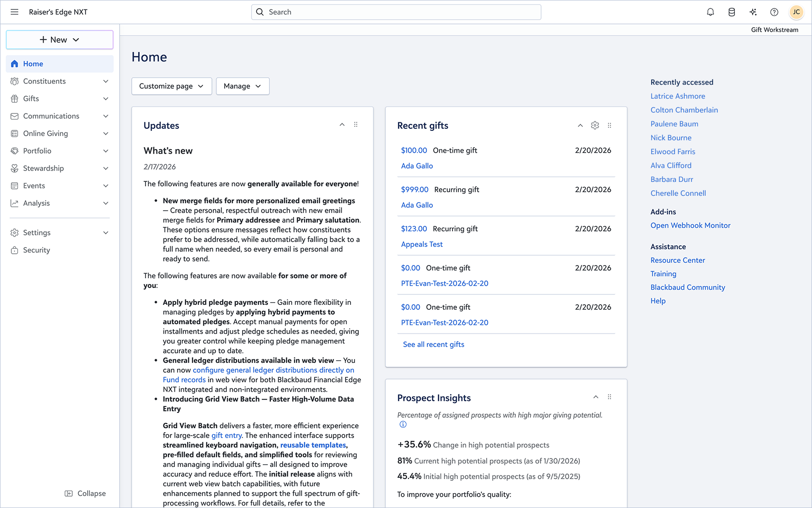The height and width of the screenshot is (508, 812).
Task: Click the Prospect Insights info icon
Action: coord(403,424)
